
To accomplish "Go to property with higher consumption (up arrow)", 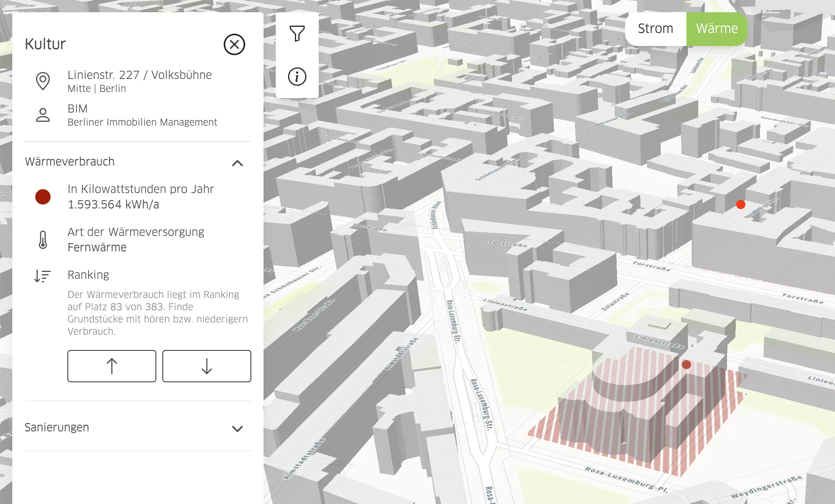I will click(x=112, y=366).
